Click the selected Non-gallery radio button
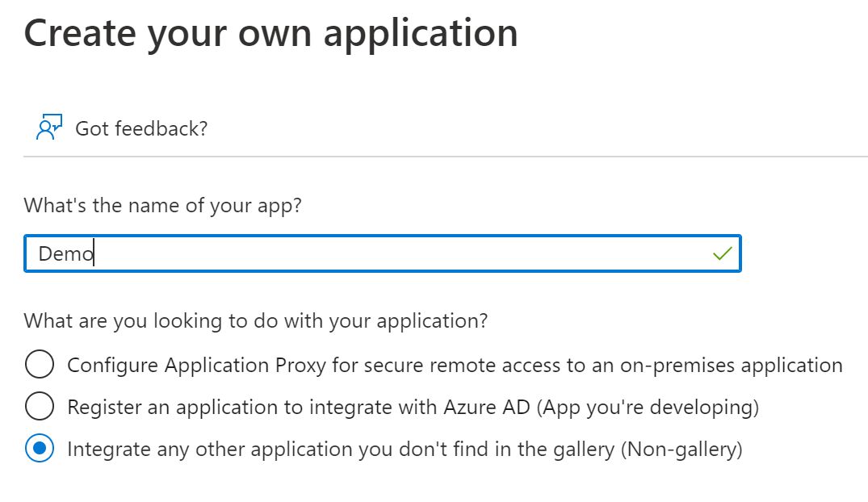 click(x=40, y=449)
